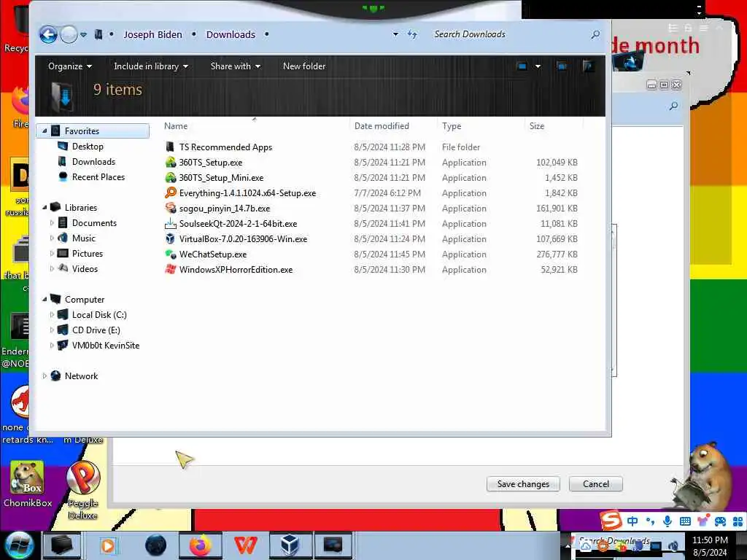
Task: Sort files by the Name column
Action: [176, 125]
